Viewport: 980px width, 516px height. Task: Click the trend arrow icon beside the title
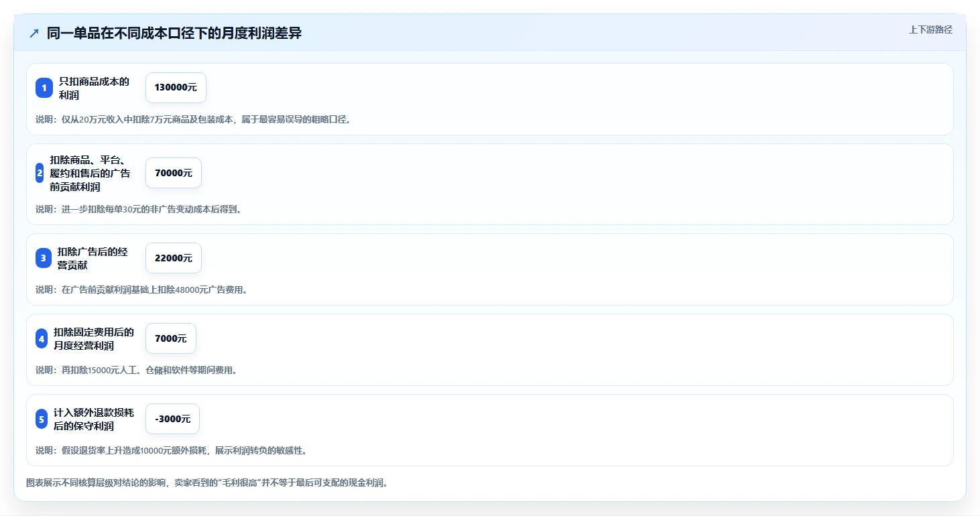(34, 33)
